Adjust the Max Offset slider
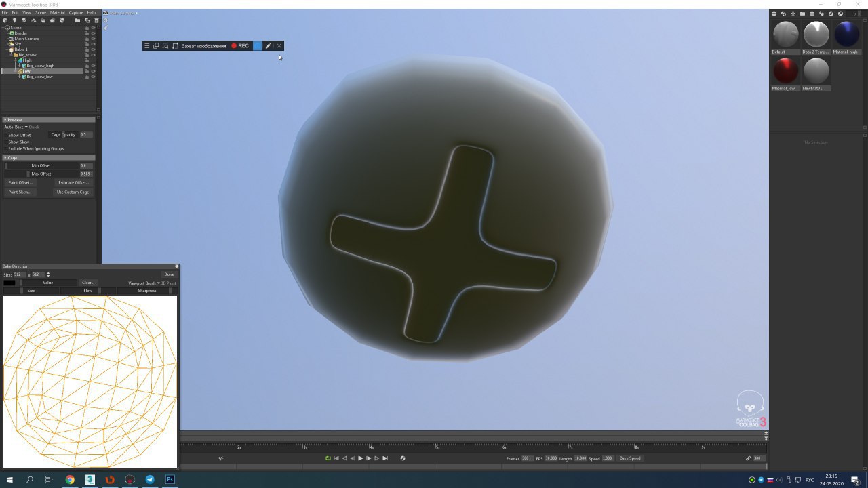The height and width of the screenshot is (488, 868). coord(41,174)
